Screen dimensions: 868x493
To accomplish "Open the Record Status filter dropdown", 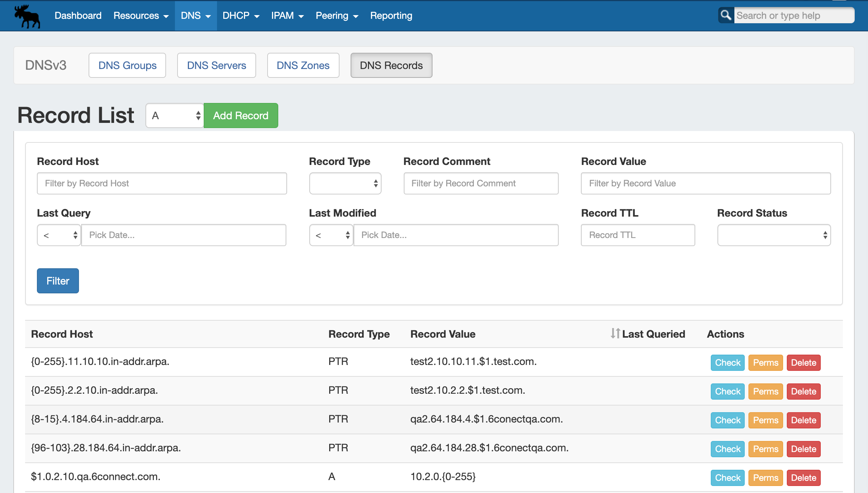I will (x=774, y=235).
